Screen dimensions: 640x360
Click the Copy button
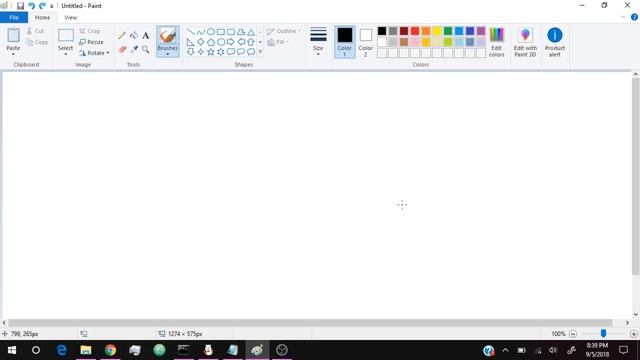[x=37, y=42]
